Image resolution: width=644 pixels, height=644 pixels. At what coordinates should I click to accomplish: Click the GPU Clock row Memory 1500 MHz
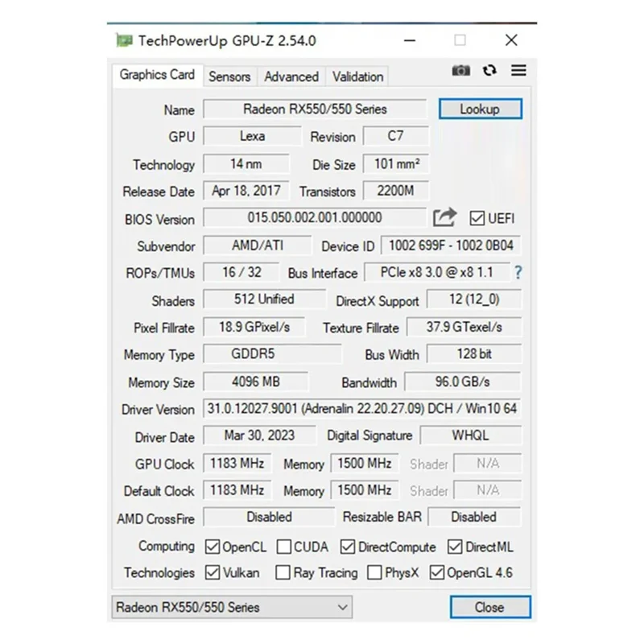tap(365, 464)
